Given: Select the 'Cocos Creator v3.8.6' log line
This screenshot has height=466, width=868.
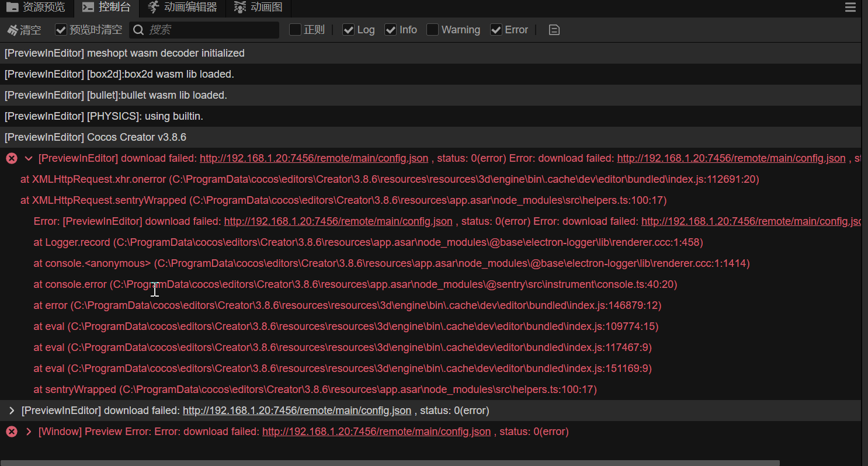Looking at the screenshot, I should tap(430, 137).
